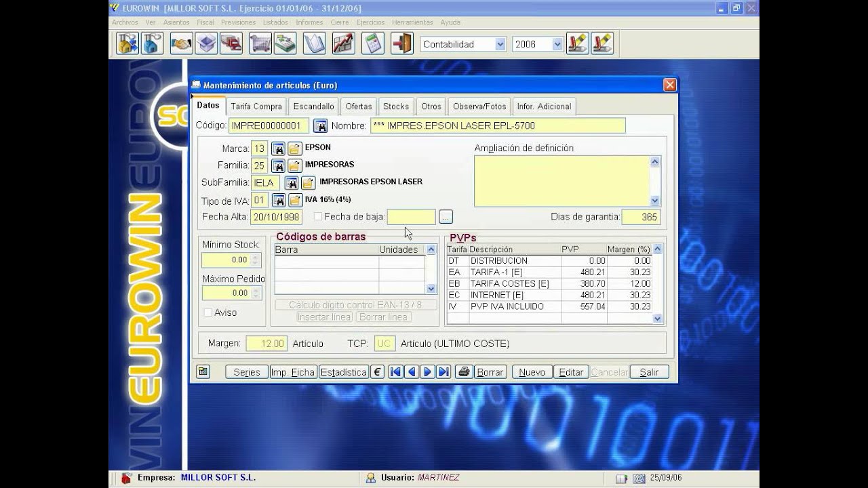This screenshot has height=488, width=868.
Task: Click the red truck suppliers toolbar icon
Action: pos(231,43)
